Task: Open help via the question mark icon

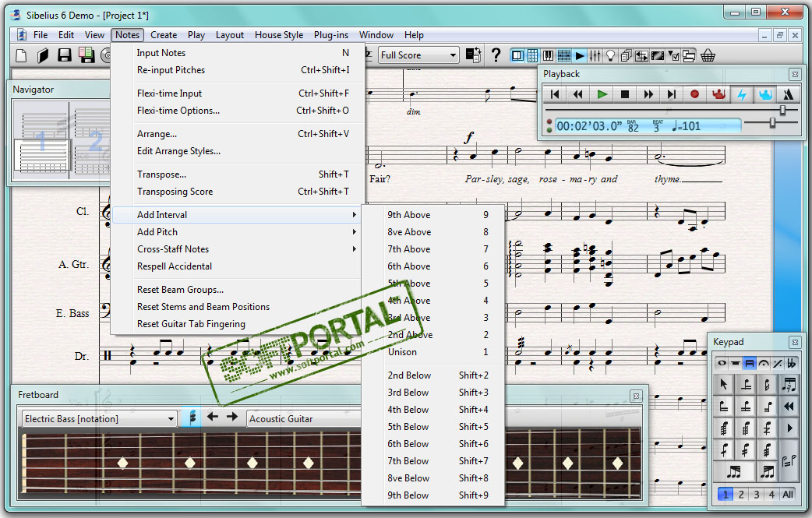Action: (496, 55)
